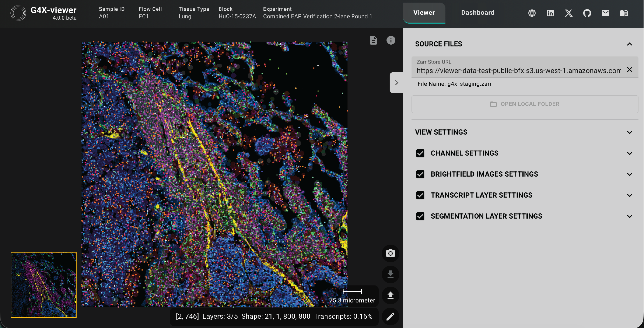Click the 75.8 micrometer scale bar

pyautogui.click(x=352, y=296)
